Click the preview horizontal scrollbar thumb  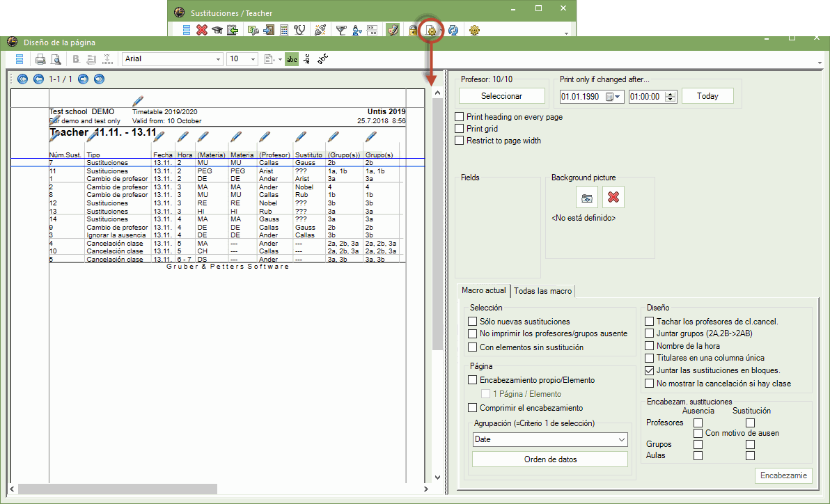point(118,489)
